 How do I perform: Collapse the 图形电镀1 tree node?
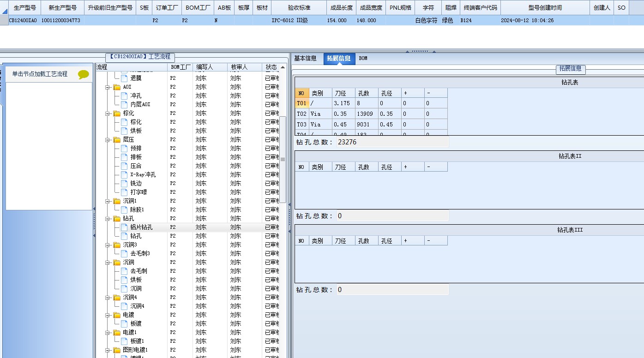coord(108,350)
